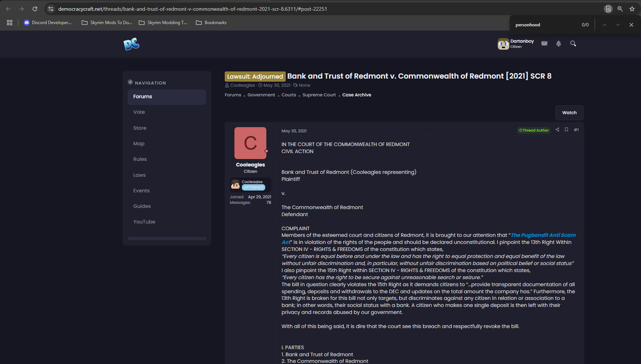The height and width of the screenshot is (364, 641).
Task: Open the Skyrim Mods To Do bookmarks folder
Action: (x=107, y=23)
